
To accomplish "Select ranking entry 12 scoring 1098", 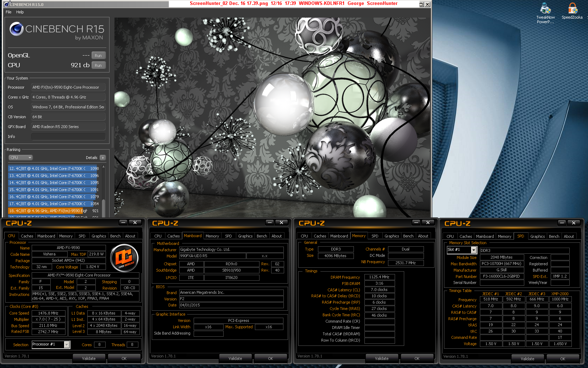I will point(54,169).
